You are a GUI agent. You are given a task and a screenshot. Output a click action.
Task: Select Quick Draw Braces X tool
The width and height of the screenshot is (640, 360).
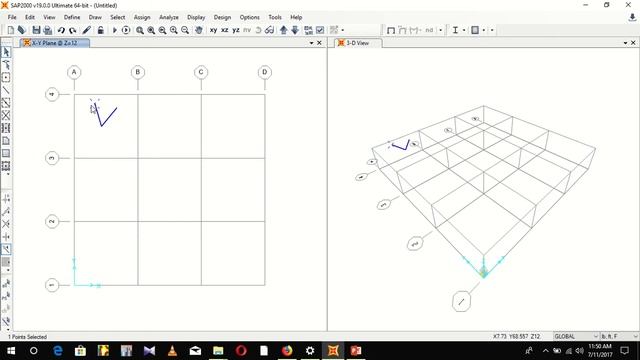[x=6, y=116]
